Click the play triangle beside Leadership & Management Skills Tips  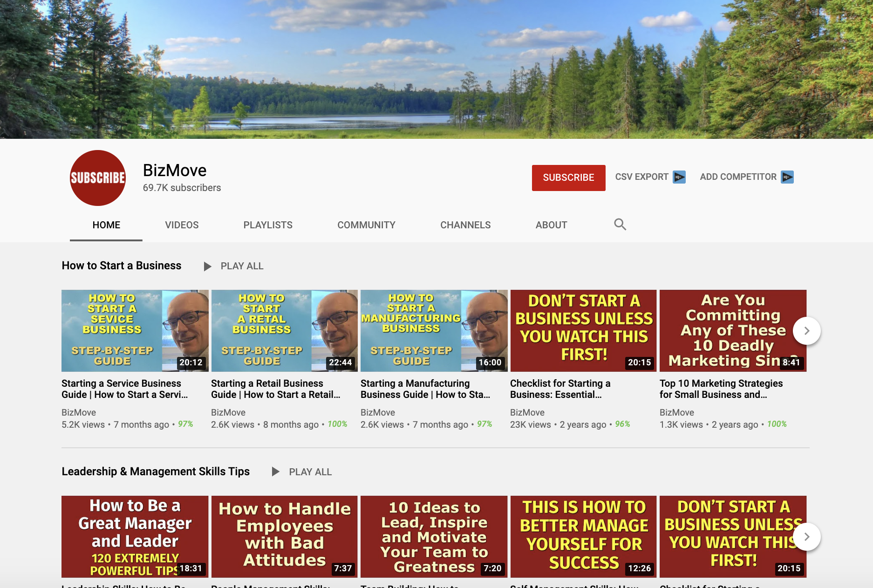coord(276,472)
